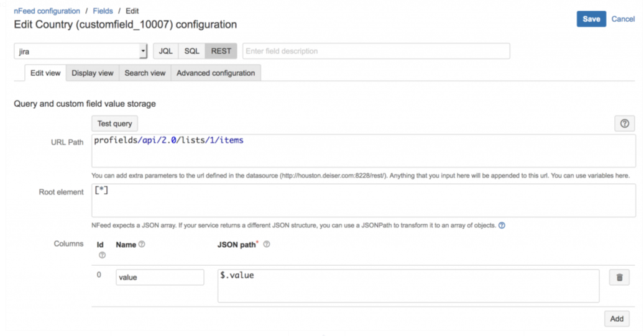Go to nFeed configuration breadcrumb
The image size is (644, 336).
[47, 11]
